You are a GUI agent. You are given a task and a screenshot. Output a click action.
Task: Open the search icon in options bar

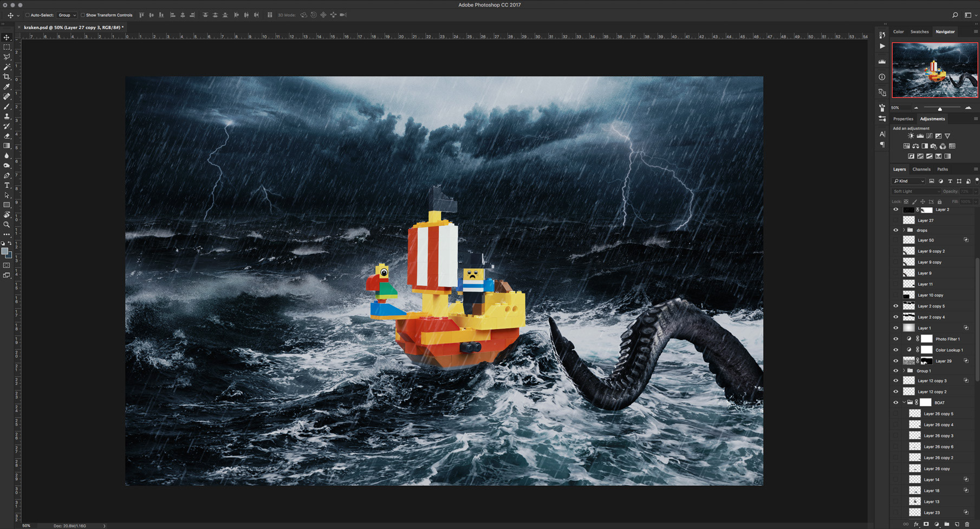click(x=955, y=15)
